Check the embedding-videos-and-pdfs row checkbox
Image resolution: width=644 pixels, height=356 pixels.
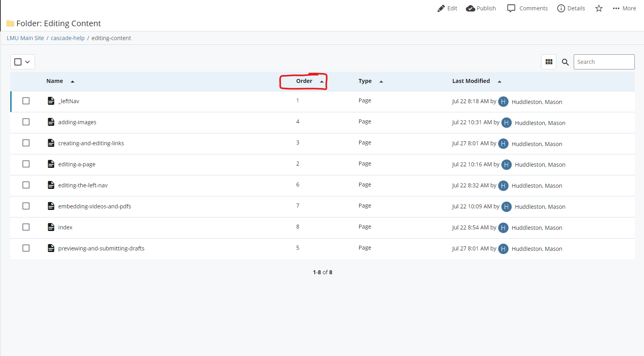click(x=26, y=206)
